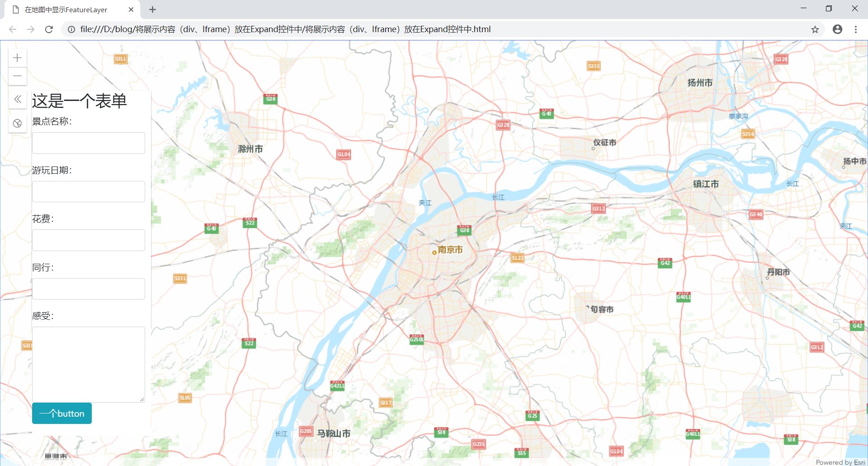View site information icon in address bar
Image resolution: width=868 pixels, height=466 pixels.
coord(71,29)
